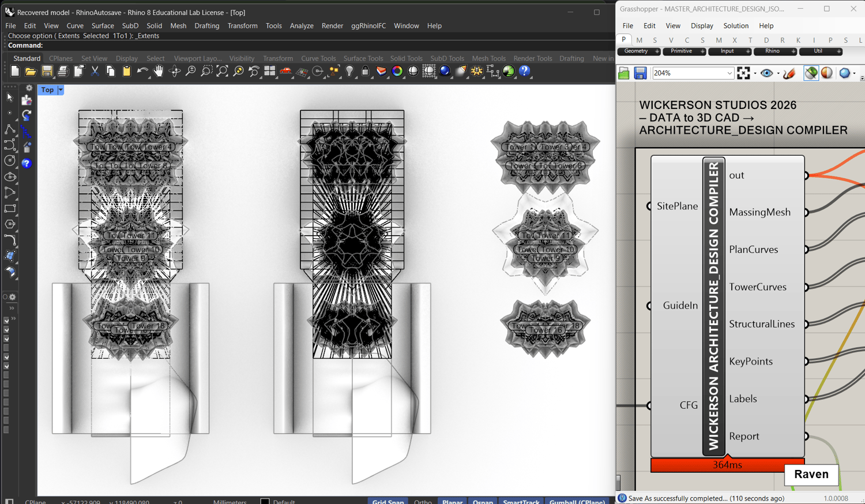Click Grasshopper's blue floppy save icon
The image size is (865, 504).
coord(640,73)
